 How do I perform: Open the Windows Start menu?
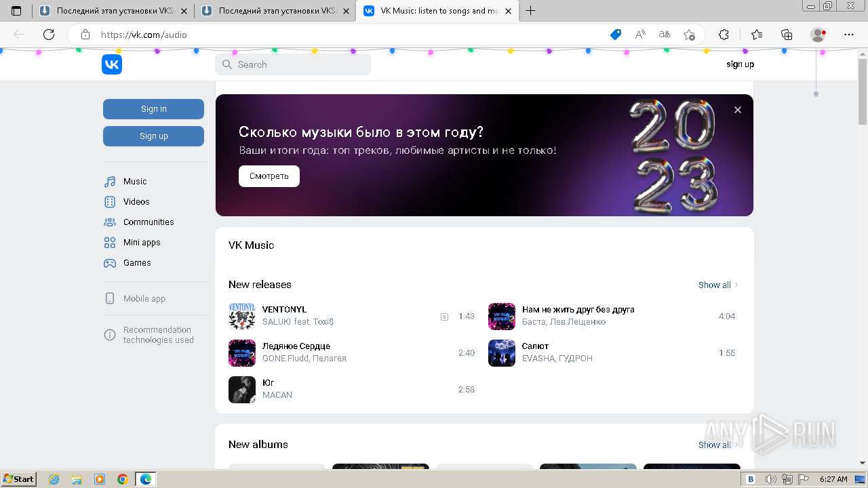[19, 479]
